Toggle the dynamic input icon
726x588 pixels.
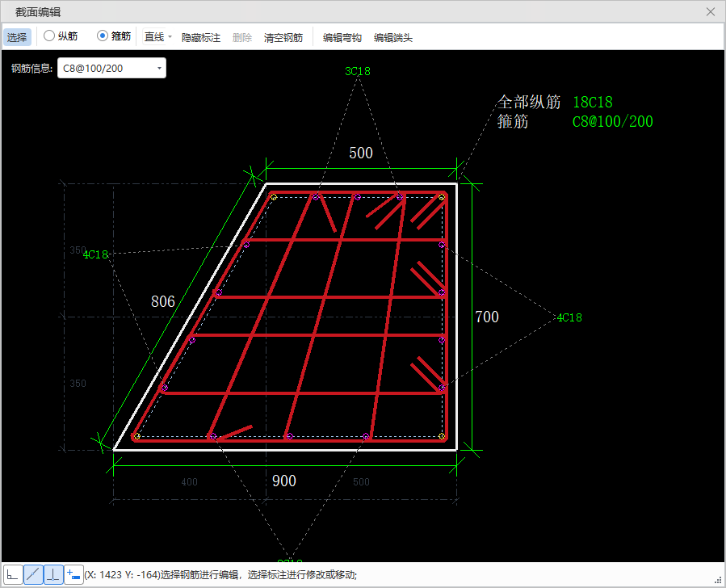[x=73, y=574]
